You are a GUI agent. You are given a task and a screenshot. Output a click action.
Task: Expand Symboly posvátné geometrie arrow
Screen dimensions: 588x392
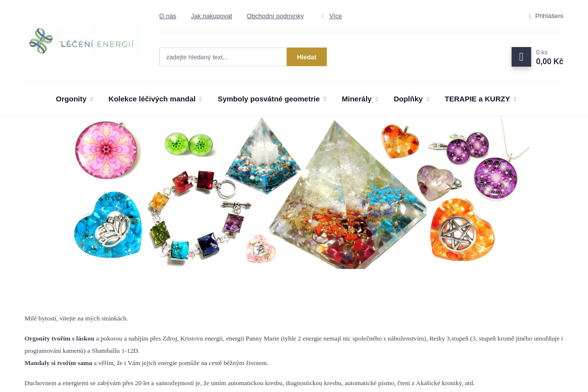tap(325, 99)
